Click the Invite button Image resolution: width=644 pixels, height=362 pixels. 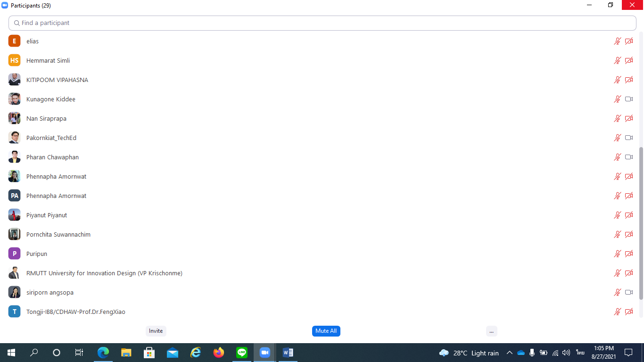click(156, 331)
